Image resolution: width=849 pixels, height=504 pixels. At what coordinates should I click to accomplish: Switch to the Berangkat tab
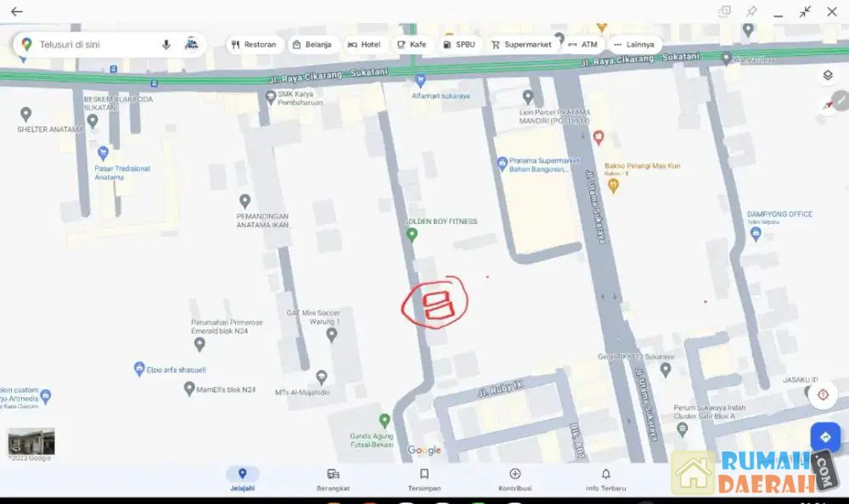333,479
